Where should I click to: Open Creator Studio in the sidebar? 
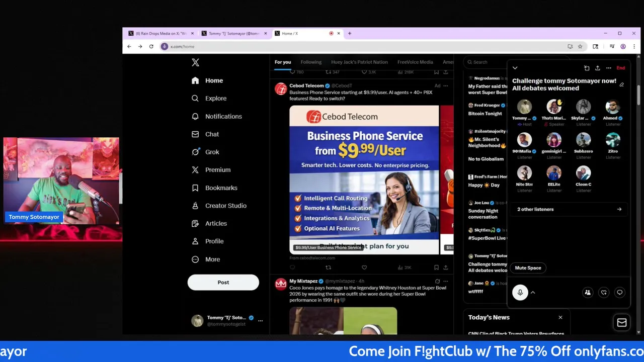(x=219, y=206)
